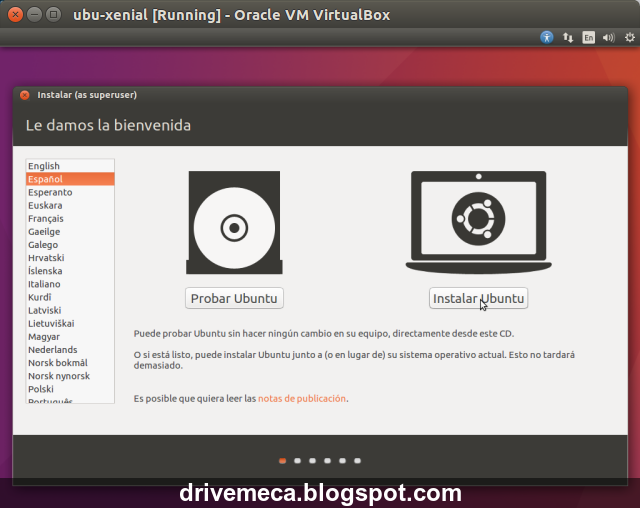Select Magyar in the language list

pos(70,336)
